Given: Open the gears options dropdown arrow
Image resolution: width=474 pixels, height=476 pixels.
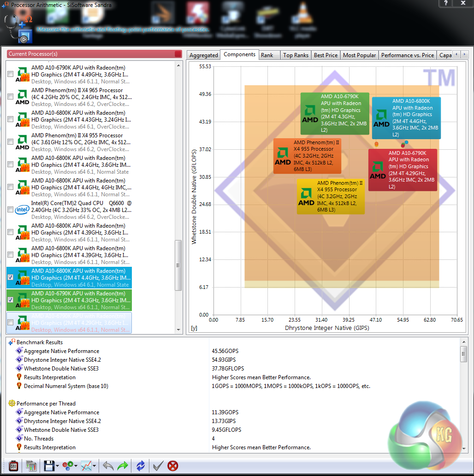Looking at the screenshot, I should [76, 466].
